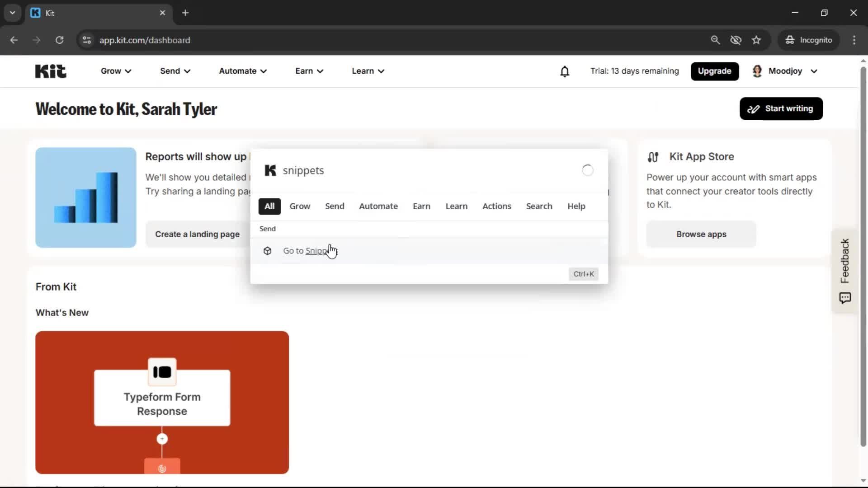Bookmark the page with the star icon
Image resolution: width=868 pixels, height=488 pixels.
coord(756,40)
